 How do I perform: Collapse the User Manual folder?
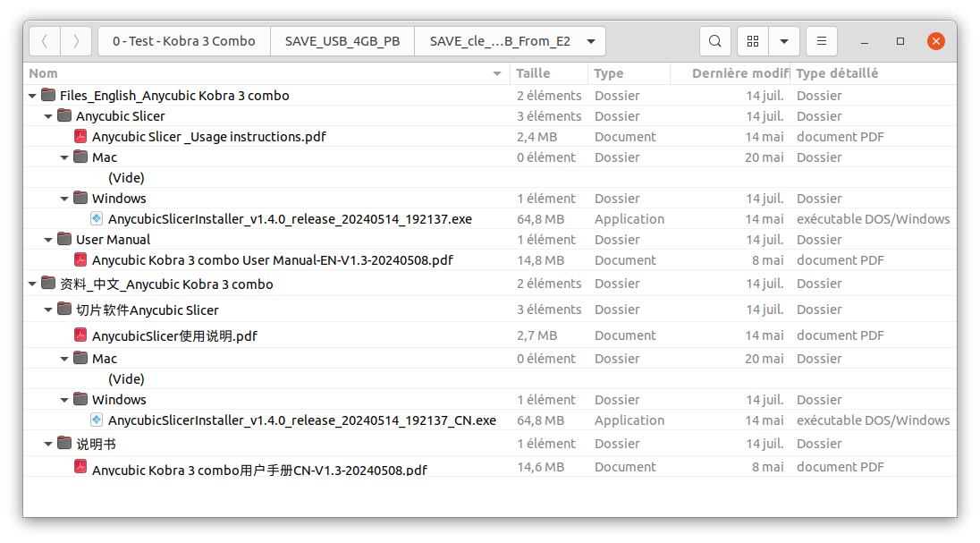[49, 240]
